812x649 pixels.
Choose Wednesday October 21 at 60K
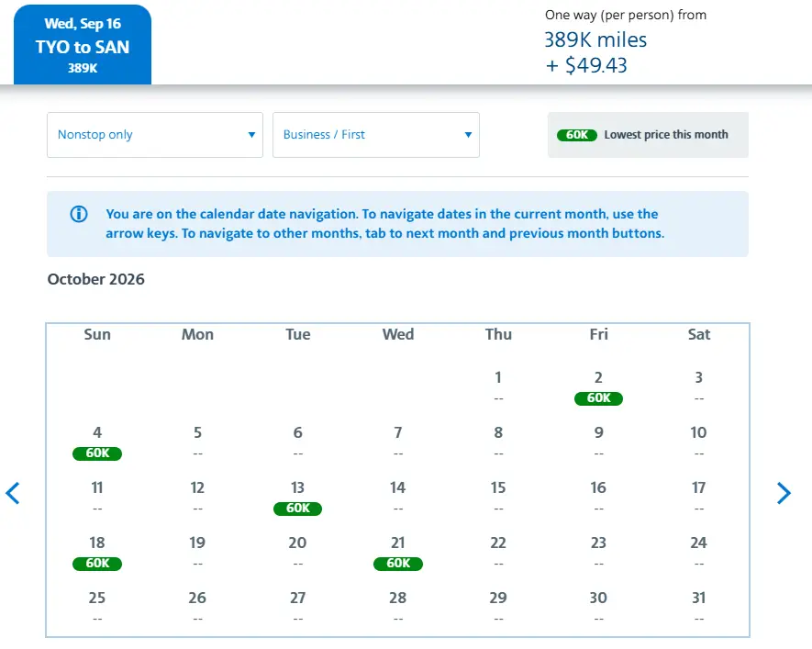397,553
